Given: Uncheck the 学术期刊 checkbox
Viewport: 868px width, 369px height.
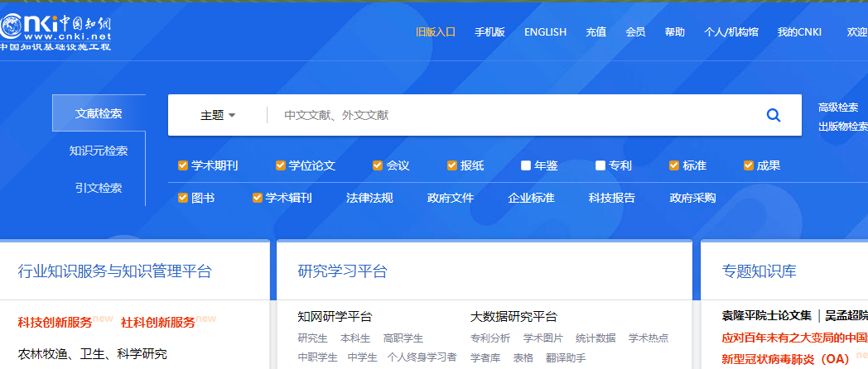Looking at the screenshot, I should tap(183, 165).
